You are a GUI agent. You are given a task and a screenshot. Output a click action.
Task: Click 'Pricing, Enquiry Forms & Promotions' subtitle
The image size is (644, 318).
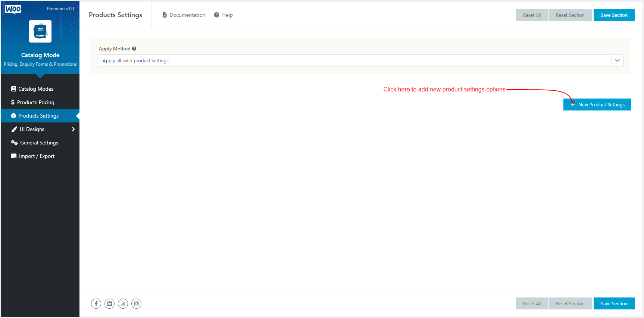click(x=40, y=64)
